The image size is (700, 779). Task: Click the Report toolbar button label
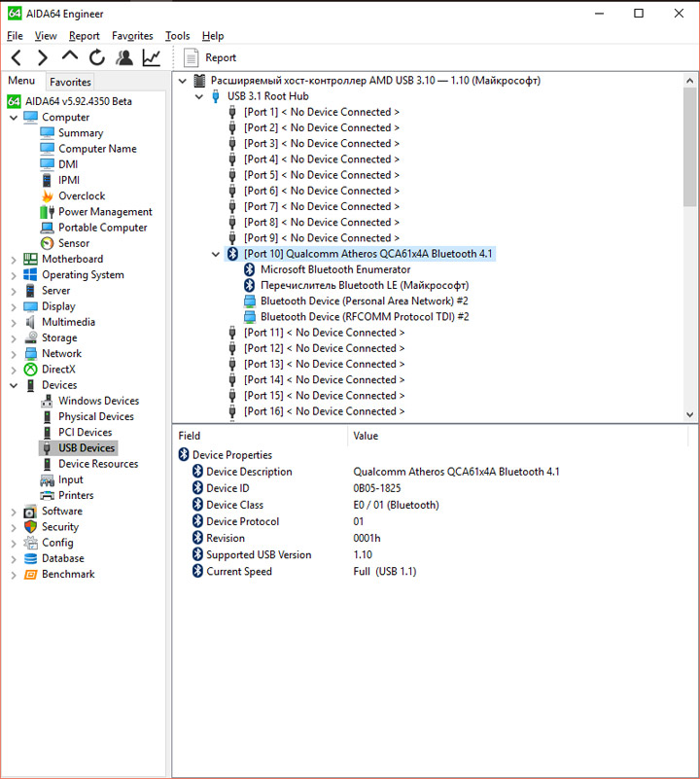[221, 57]
